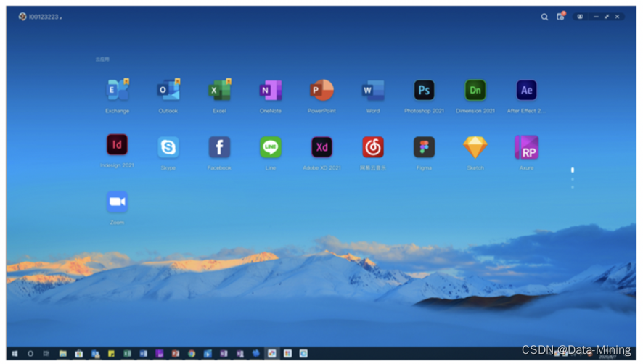The width and height of the screenshot is (643, 364).
Task: Launch the Figma app
Action: click(424, 147)
